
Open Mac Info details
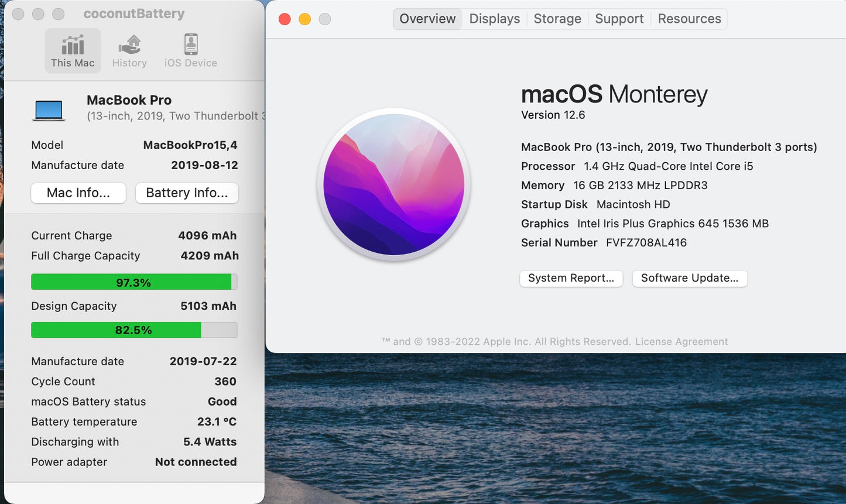tap(78, 193)
